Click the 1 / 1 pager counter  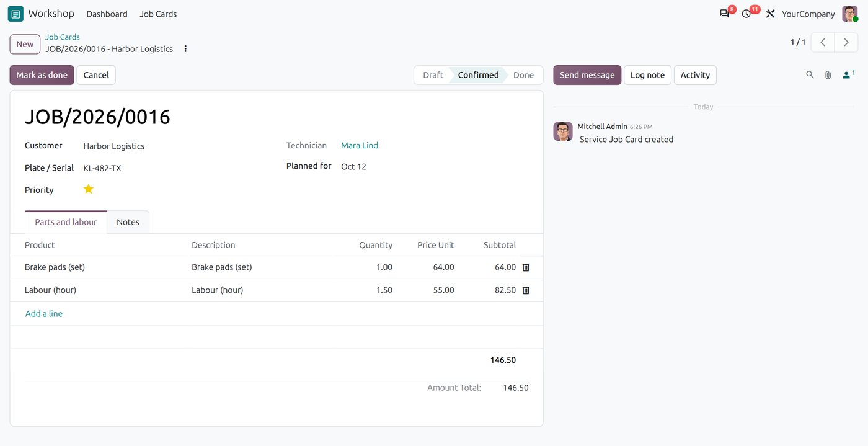point(797,42)
